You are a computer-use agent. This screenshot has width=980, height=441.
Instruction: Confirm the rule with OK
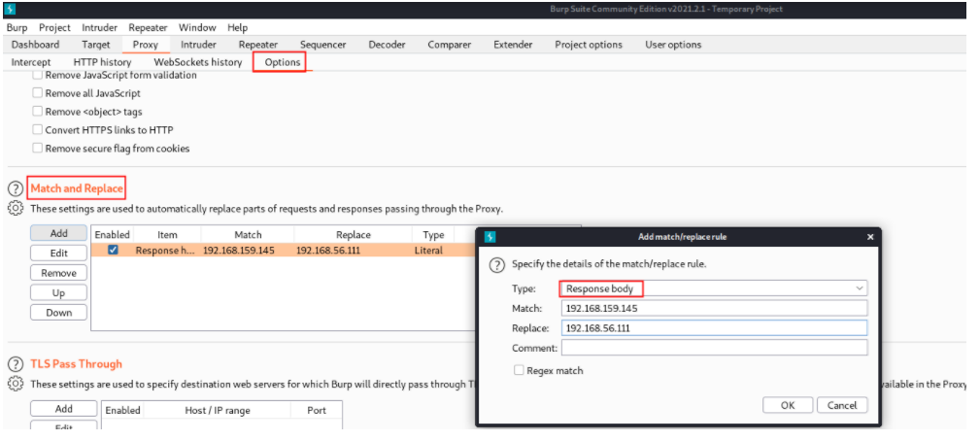788,405
